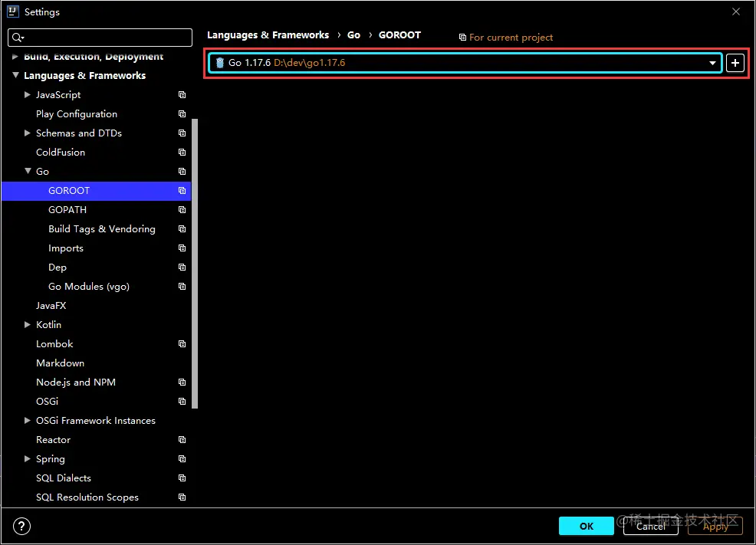
Task: Click the For current project icon
Action: pos(462,38)
